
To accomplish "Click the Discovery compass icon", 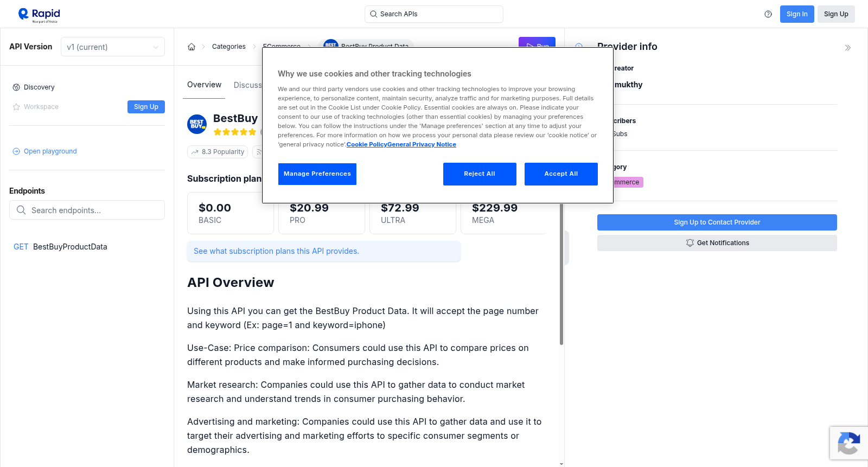I will (x=16, y=87).
